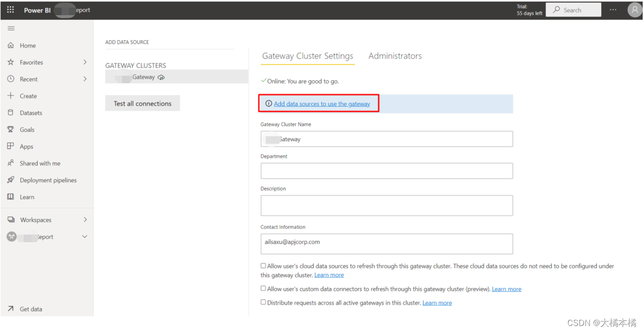644x332 pixels.
Task: Click the more options ellipsis icon
Action: click(613, 10)
